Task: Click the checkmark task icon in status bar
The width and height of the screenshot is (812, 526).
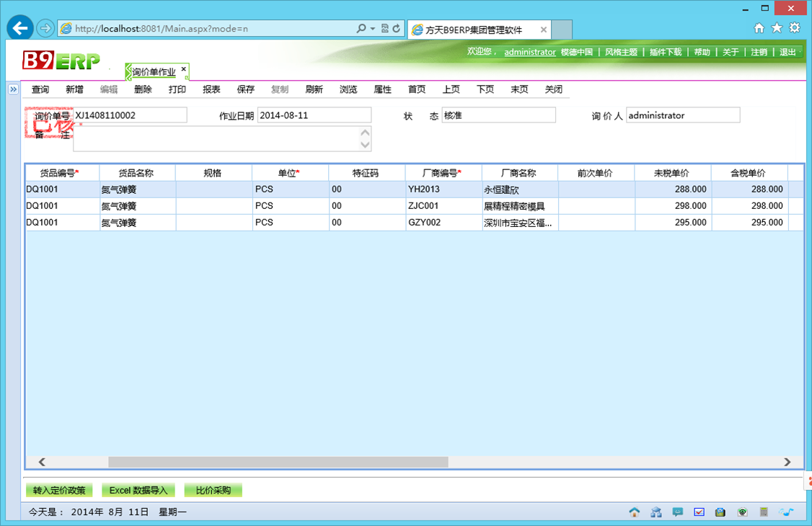Action: click(x=700, y=512)
